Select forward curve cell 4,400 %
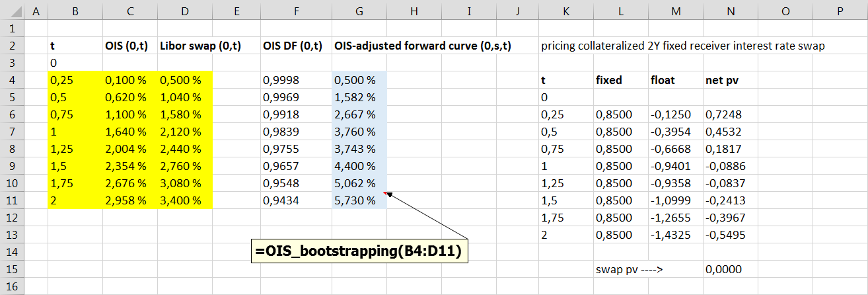868x295 pixels. (x=359, y=166)
